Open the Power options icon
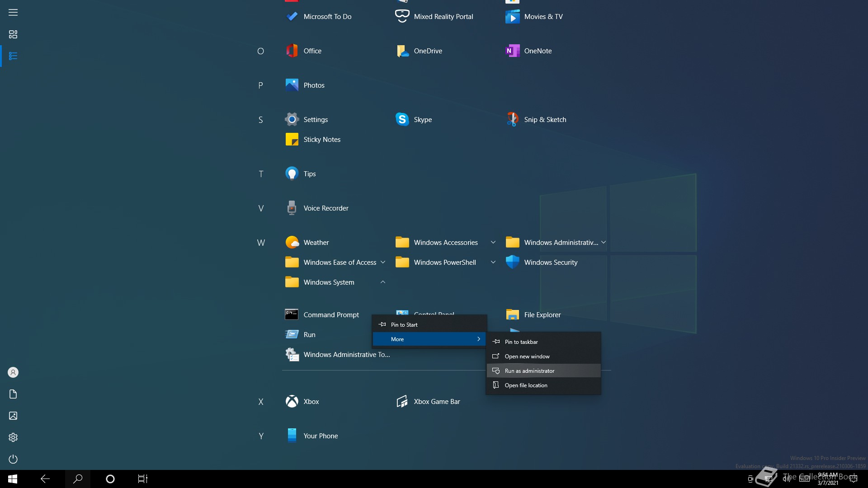Screen dimensions: 868x488 [x=13, y=459]
